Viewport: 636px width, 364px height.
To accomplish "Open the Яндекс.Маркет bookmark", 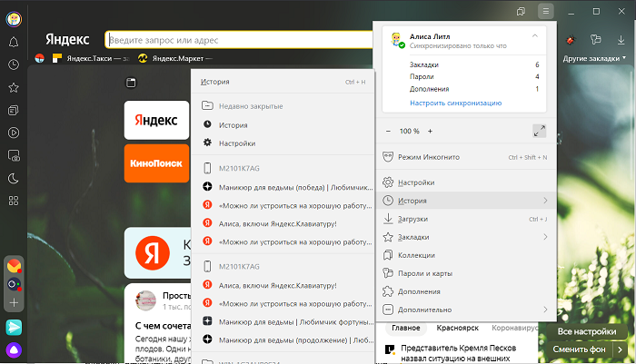I will [175, 58].
